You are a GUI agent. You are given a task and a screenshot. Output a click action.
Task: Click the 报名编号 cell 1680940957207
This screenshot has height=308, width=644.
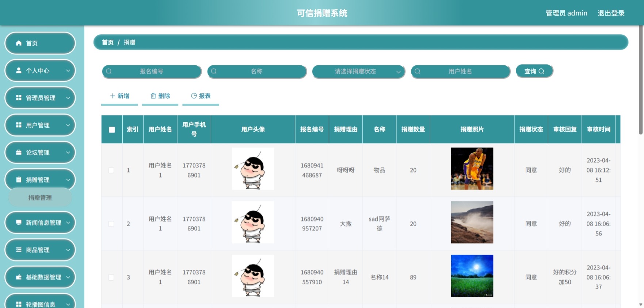312,224
